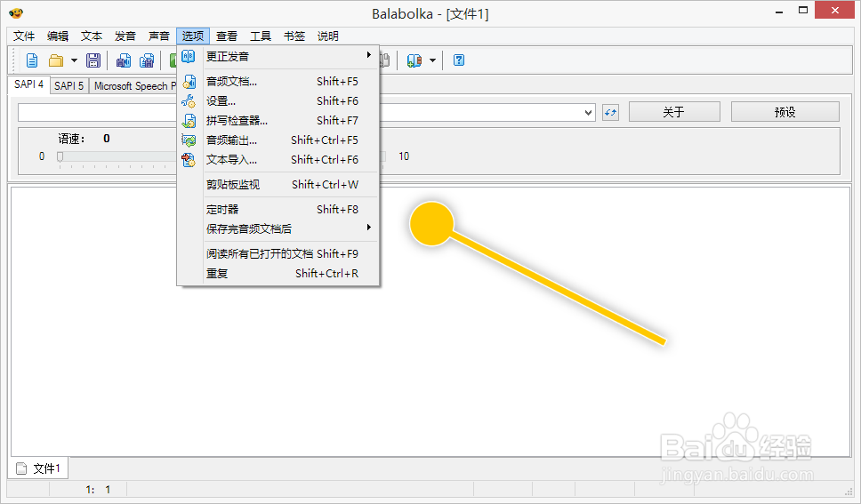Expand the arrow beside the open folder icon

(x=74, y=60)
